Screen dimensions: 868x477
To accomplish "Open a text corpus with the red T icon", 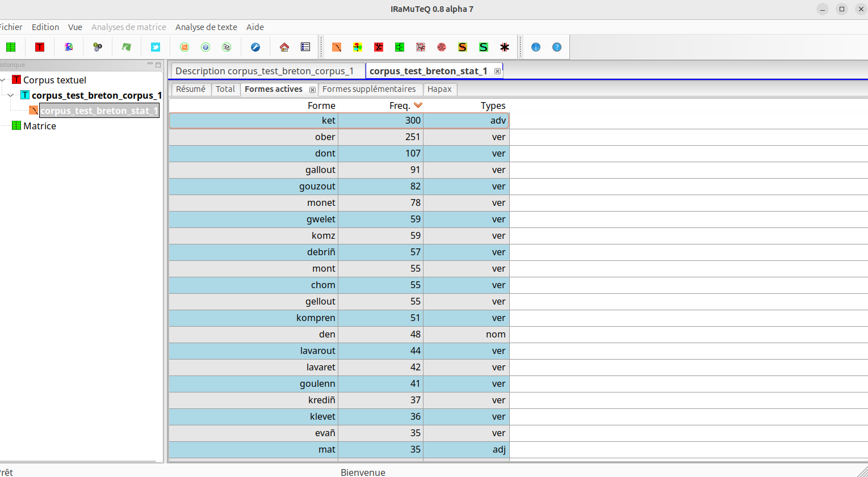I will tap(40, 47).
